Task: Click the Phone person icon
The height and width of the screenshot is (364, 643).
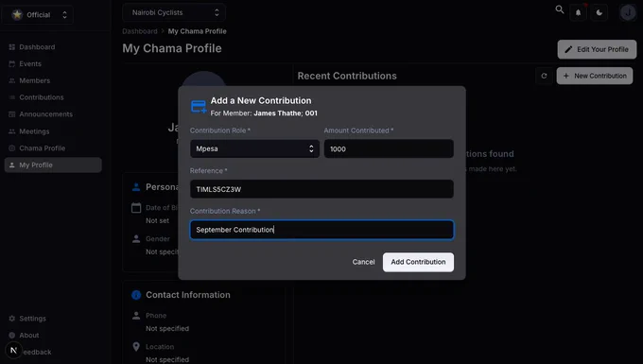Action: coord(136,316)
